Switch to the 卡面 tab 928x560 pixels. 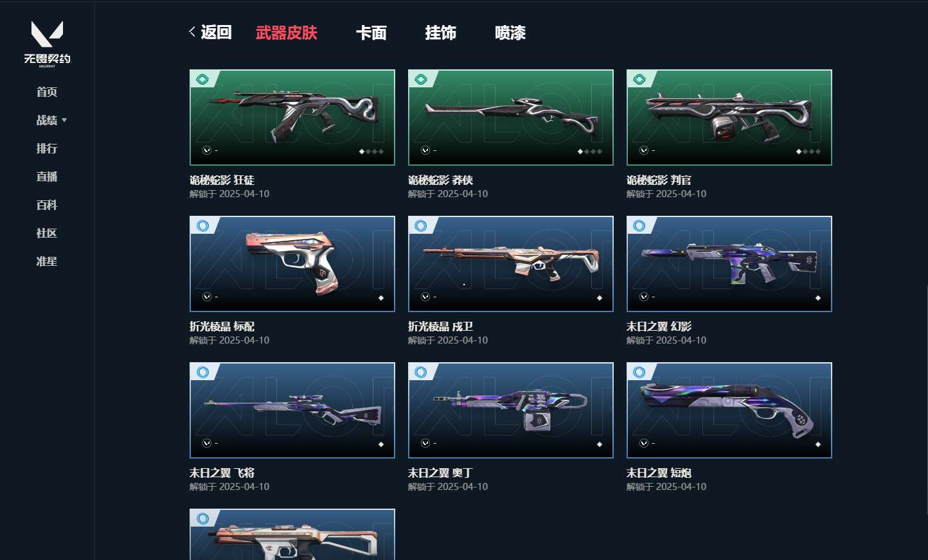(x=371, y=33)
